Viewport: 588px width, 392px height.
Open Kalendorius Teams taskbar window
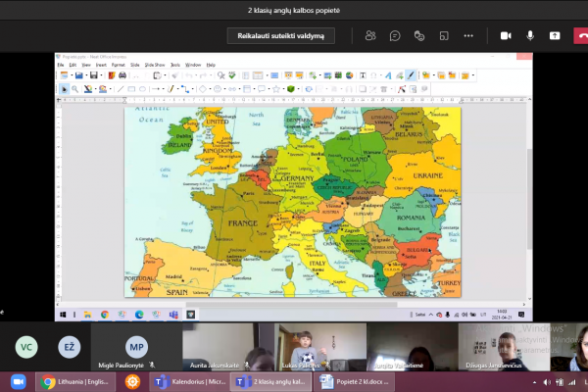pos(190,382)
